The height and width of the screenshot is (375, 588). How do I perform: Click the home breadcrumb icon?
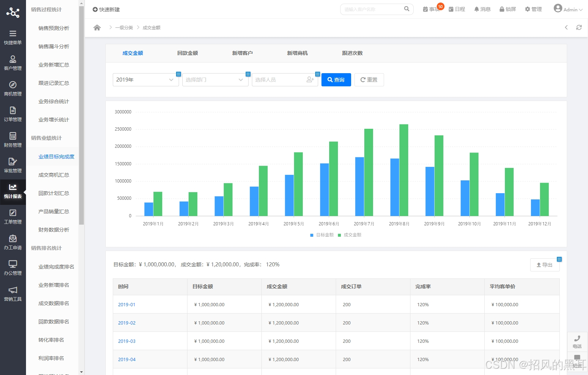click(97, 28)
